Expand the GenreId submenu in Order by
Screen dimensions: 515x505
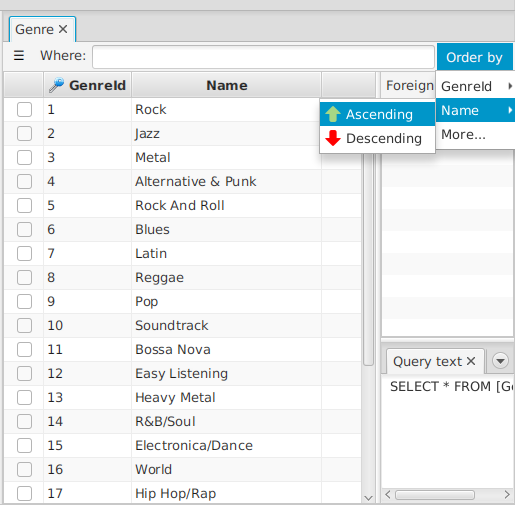[x=476, y=86]
